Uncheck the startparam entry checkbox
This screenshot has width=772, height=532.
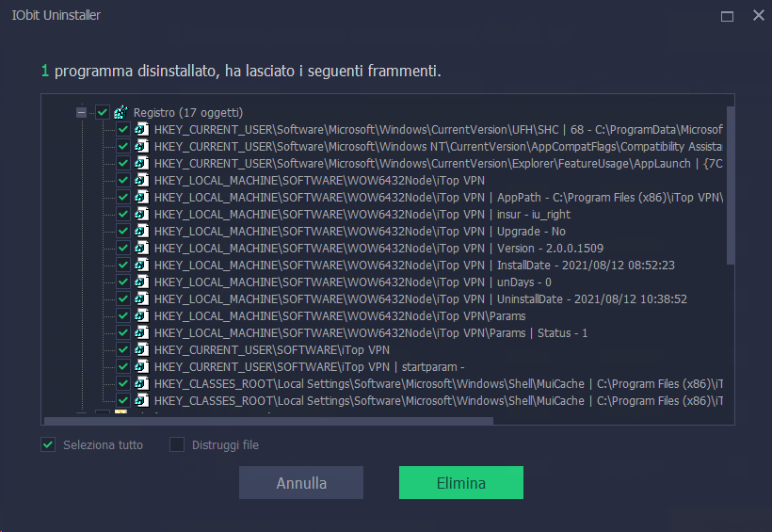coord(123,367)
